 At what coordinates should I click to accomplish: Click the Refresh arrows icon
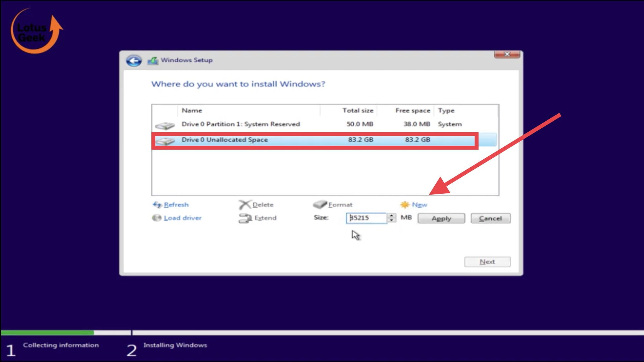point(157,205)
